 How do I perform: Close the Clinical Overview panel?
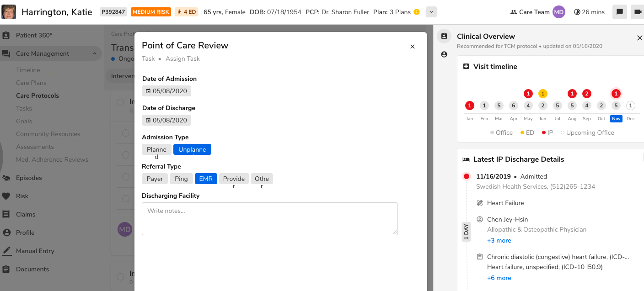639,38
